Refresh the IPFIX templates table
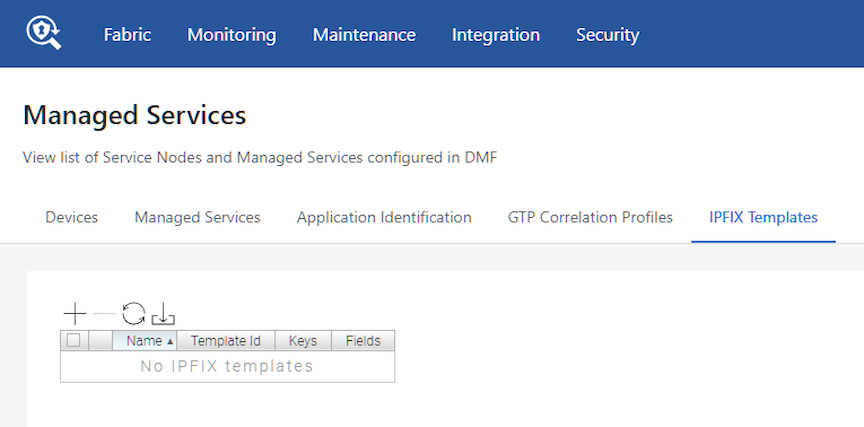This screenshot has width=864, height=427. [133, 314]
